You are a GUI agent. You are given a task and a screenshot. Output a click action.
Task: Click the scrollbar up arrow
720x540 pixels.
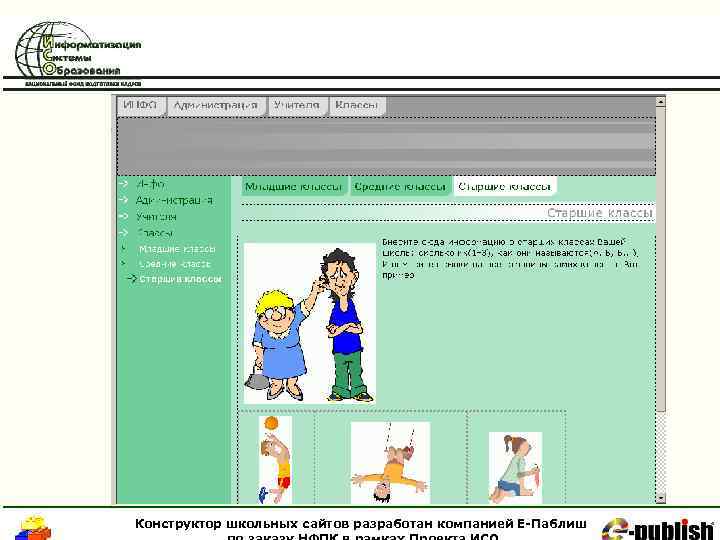point(660,102)
